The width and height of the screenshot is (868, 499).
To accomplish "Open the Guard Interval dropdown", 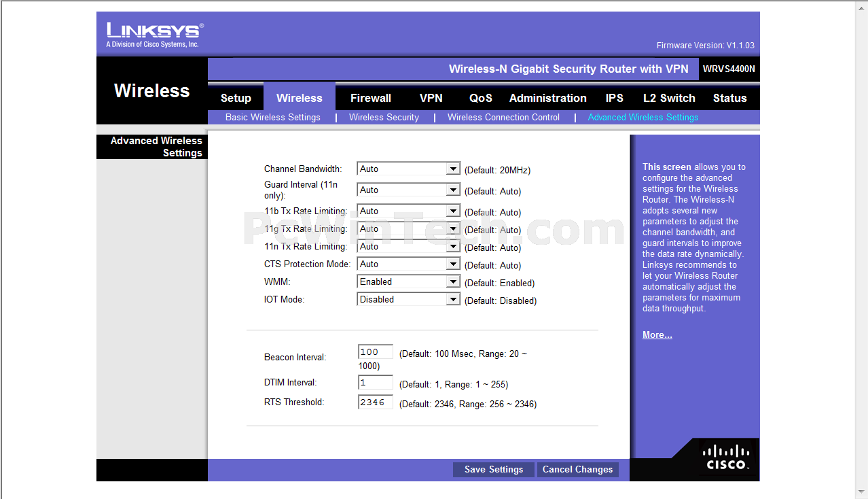I will click(409, 190).
